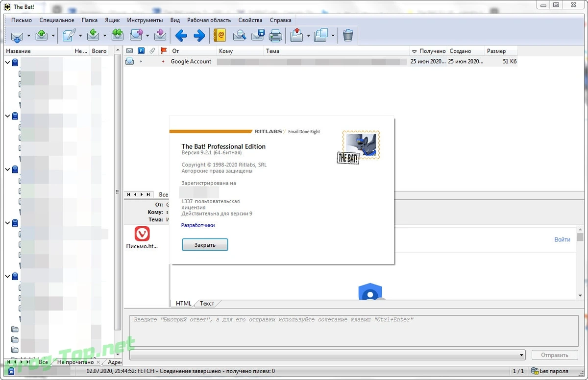This screenshot has height=380, width=588.
Task: Click the get new mail toolbar icon
Action: (17, 36)
